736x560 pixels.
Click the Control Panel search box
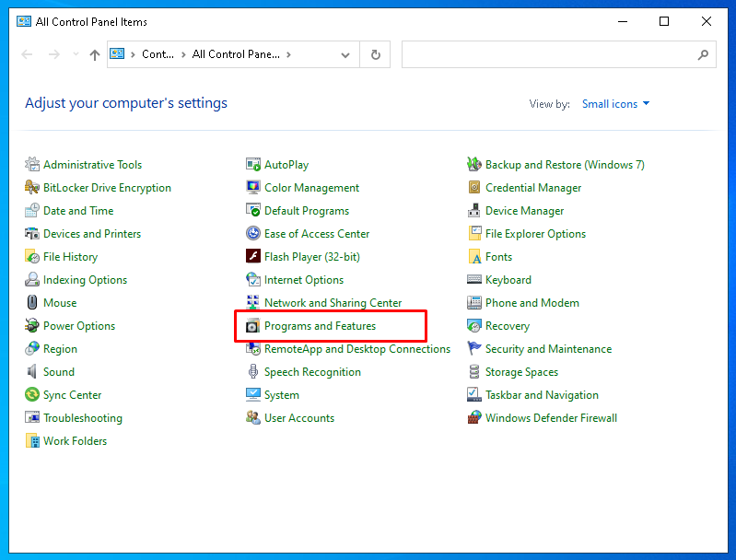click(558, 54)
